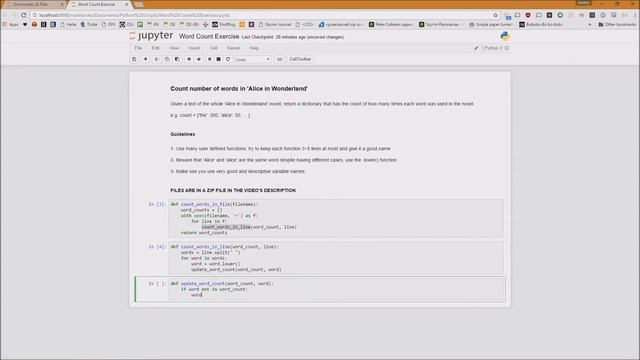Insert a cell below with plus icon

click(145, 59)
